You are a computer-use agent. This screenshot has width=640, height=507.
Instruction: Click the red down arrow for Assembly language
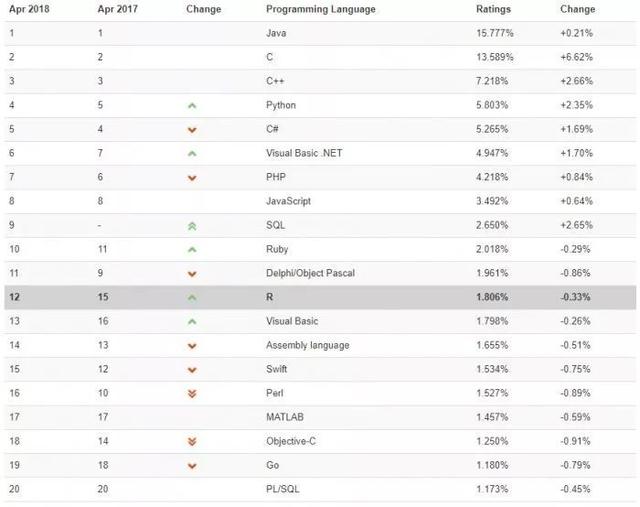click(x=192, y=345)
